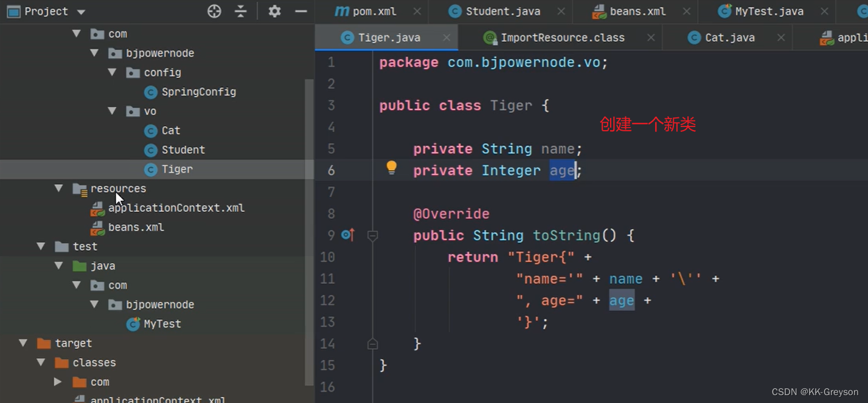
Task: Collapse the bjpowernode package under main
Action: click(x=94, y=53)
